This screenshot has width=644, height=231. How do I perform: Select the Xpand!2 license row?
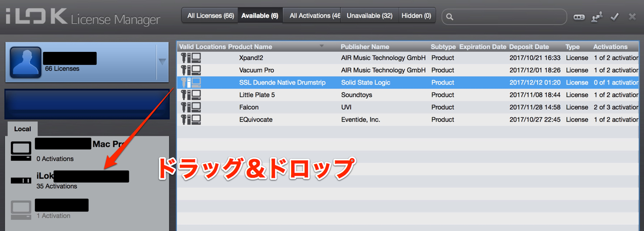(408, 58)
